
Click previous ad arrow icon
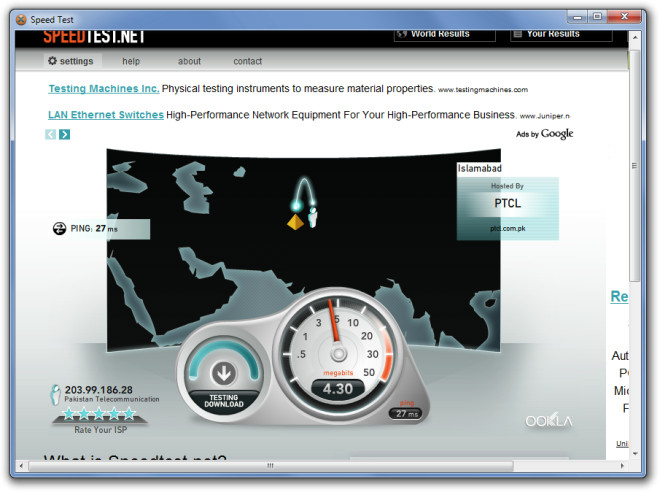[x=51, y=134]
